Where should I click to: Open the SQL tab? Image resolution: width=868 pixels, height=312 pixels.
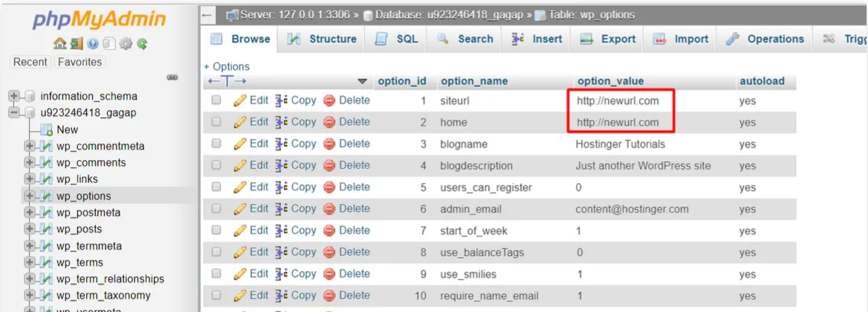397,39
